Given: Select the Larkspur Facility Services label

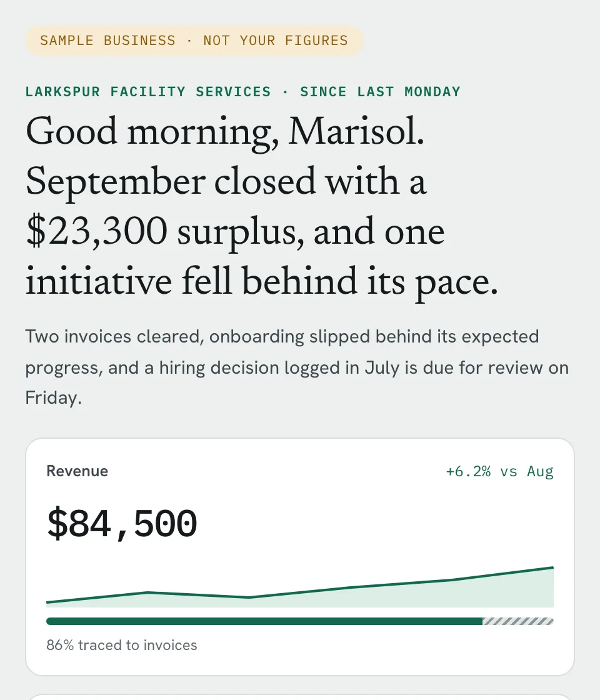Looking at the screenshot, I should click(147, 91).
